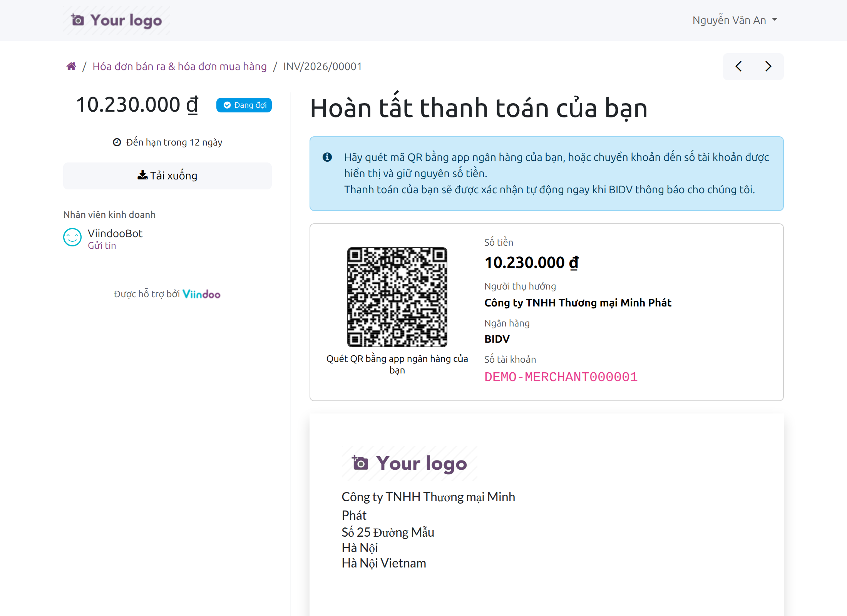Click the Đang đợi status badge
This screenshot has width=847, height=616.
pos(244,105)
